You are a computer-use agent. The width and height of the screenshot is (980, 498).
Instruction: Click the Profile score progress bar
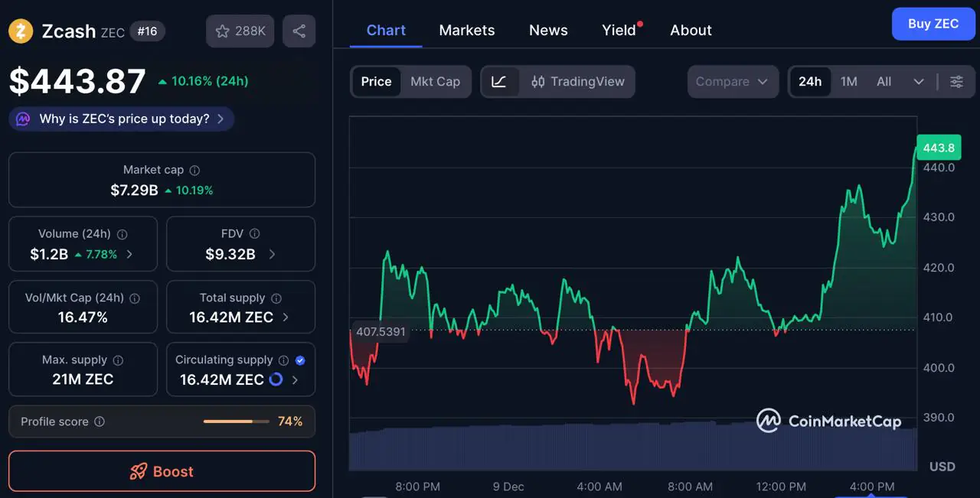[x=236, y=422]
